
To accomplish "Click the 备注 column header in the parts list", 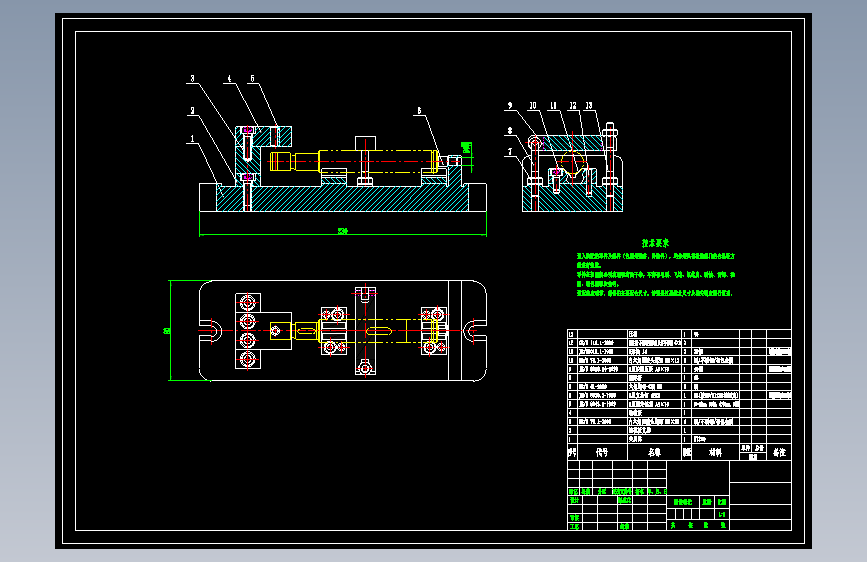I will click(x=779, y=452).
